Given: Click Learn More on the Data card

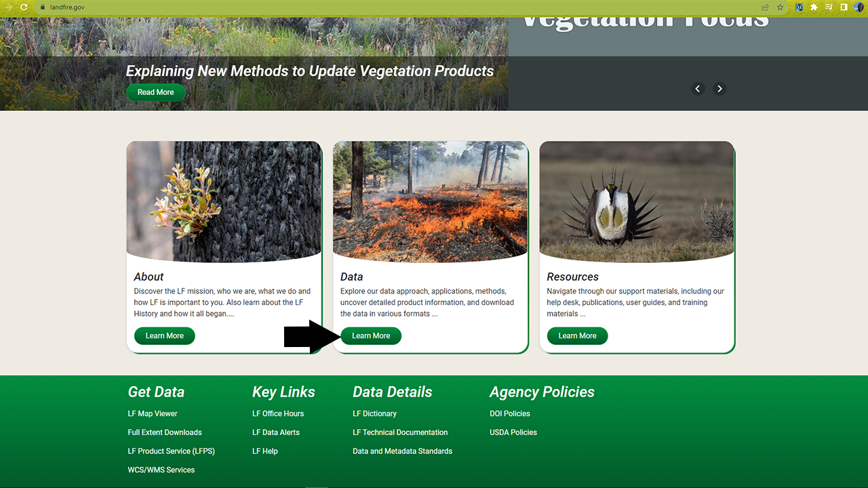Looking at the screenshot, I should point(371,335).
